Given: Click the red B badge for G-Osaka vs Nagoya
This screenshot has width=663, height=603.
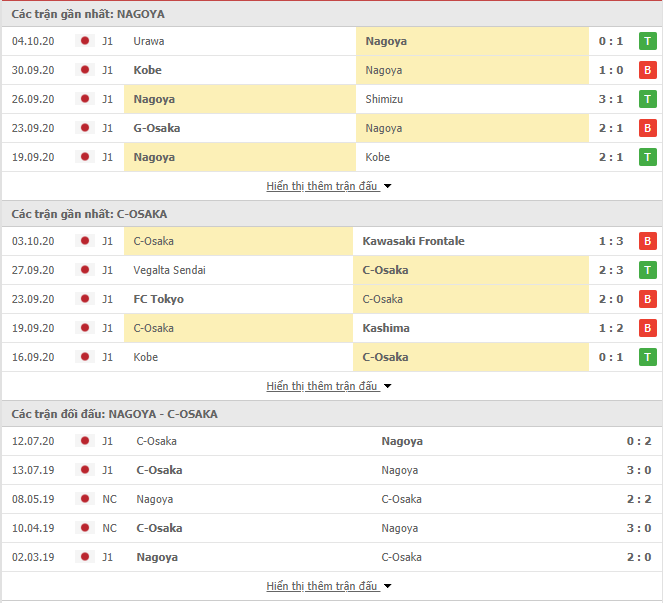Looking at the screenshot, I should pyautogui.click(x=647, y=128).
